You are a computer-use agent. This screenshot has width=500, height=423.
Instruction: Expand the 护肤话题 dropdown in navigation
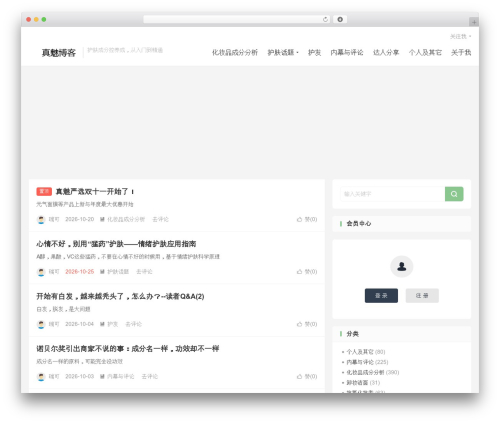pyautogui.click(x=283, y=52)
